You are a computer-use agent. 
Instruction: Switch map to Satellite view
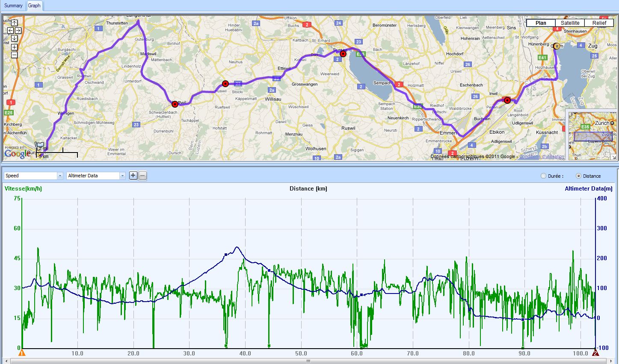(570, 23)
